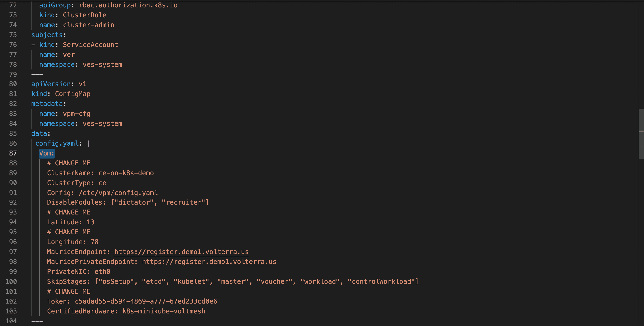The height and width of the screenshot is (326, 644).
Task: Open the MauriceEndpoint register URL link
Action: pos(181,252)
